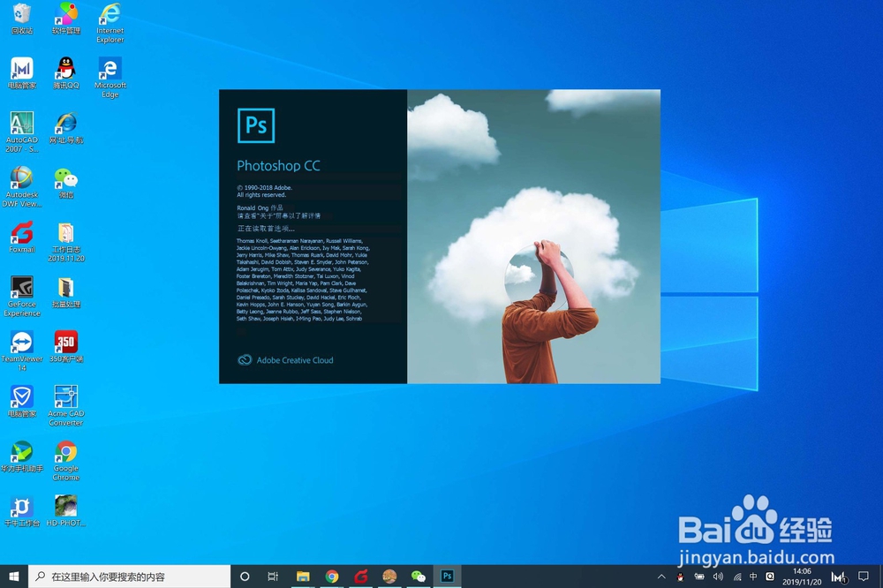Open the Windows Start menu
This screenshot has height=588, width=883.
[14, 577]
